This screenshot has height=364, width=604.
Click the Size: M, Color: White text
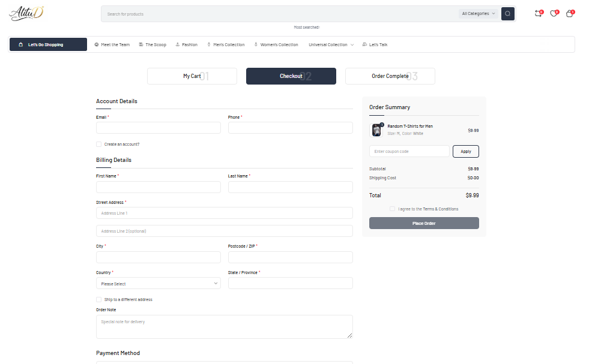click(x=405, y=134)
